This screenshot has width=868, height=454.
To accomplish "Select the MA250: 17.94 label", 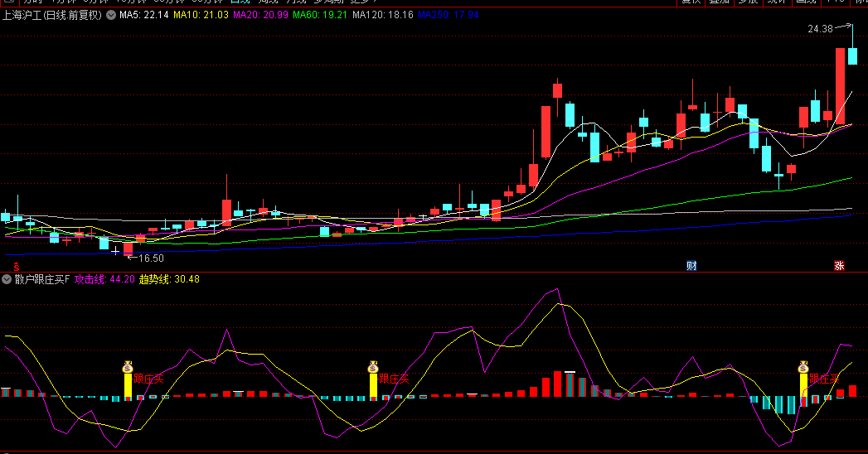I will coord(449,15).
